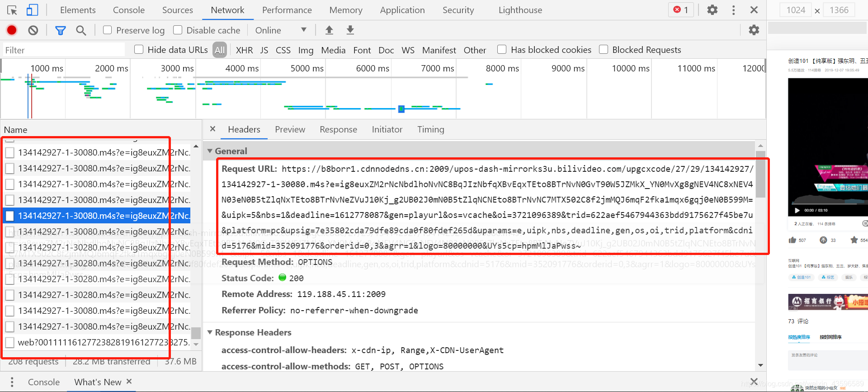Clear the network log

click(x=33, y=30)
